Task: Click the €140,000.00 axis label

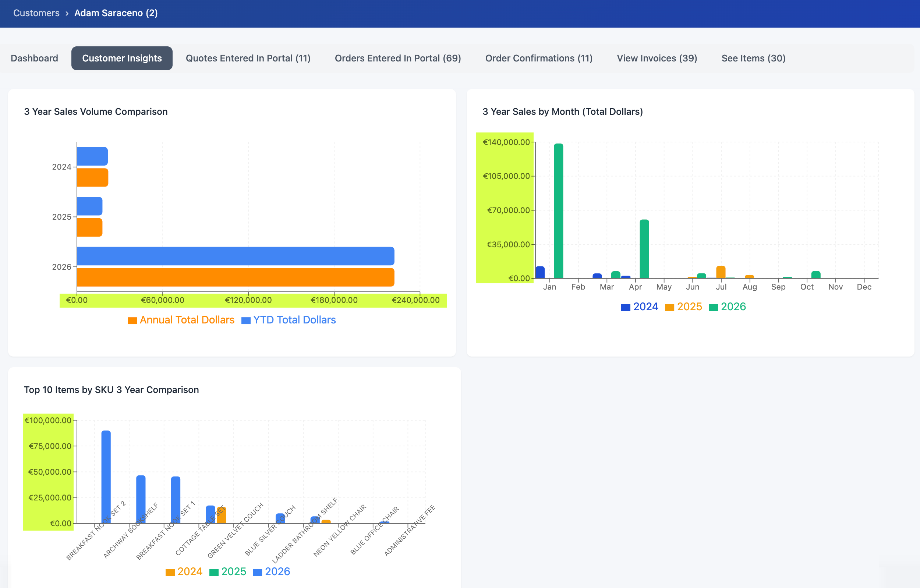Action: tap(506, 142)
